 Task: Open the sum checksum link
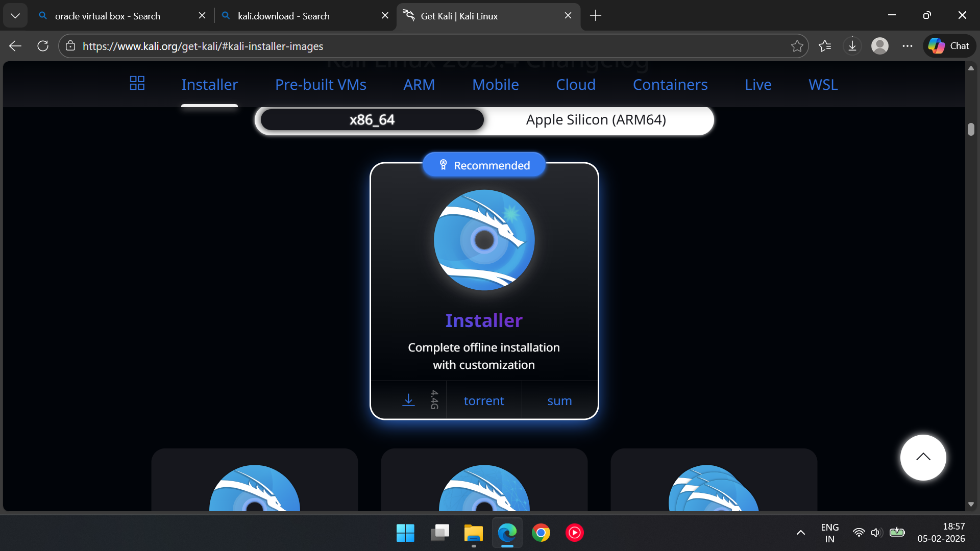tap(559, 401)
